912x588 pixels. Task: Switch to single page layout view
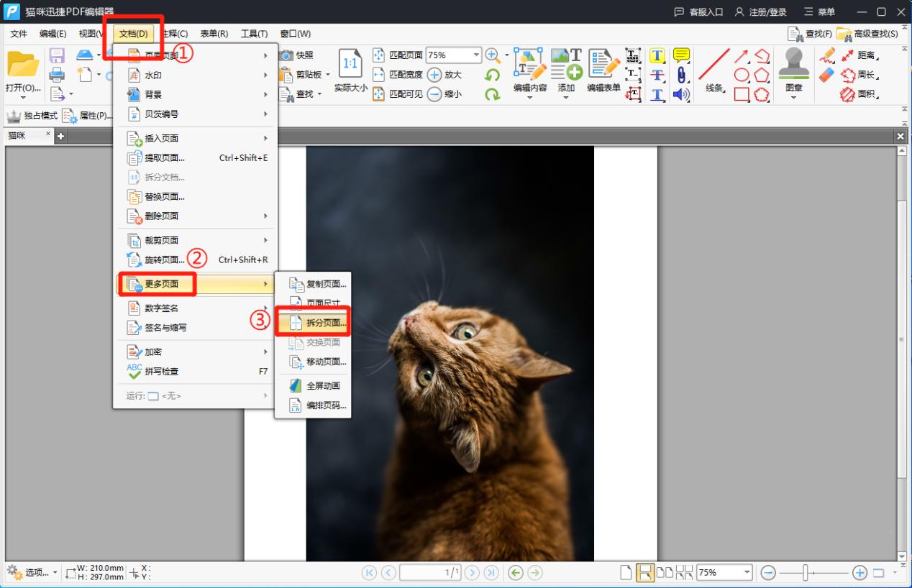point(626,573)
